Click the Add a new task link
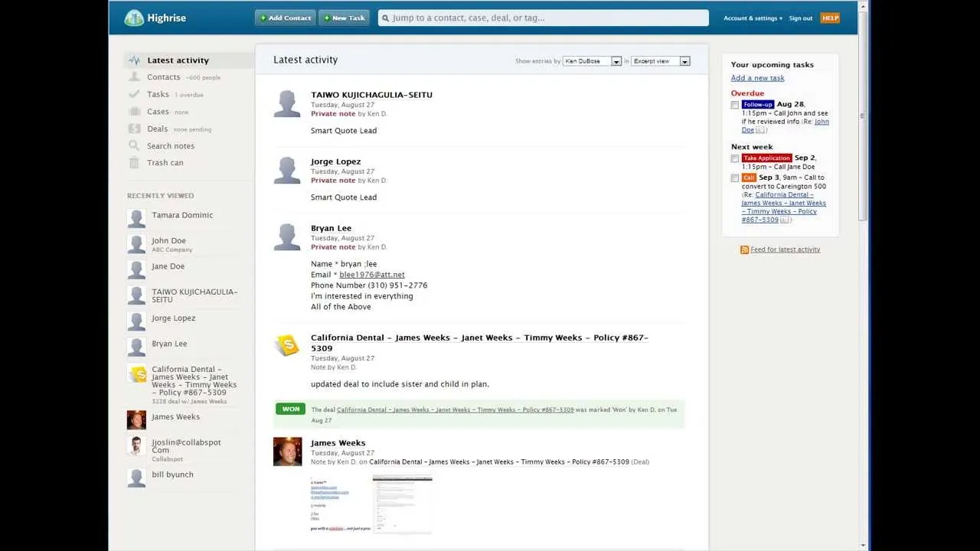Viewport: 980px width, 551px height. pos(757,77)
